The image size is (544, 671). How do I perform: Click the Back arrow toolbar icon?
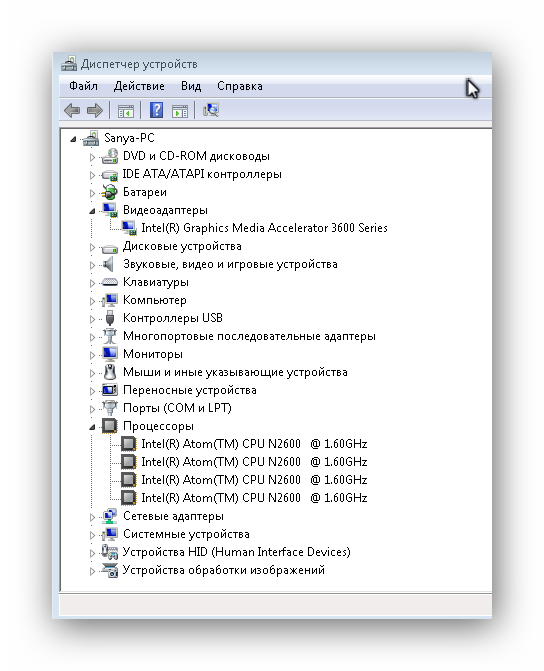point(72,111)
